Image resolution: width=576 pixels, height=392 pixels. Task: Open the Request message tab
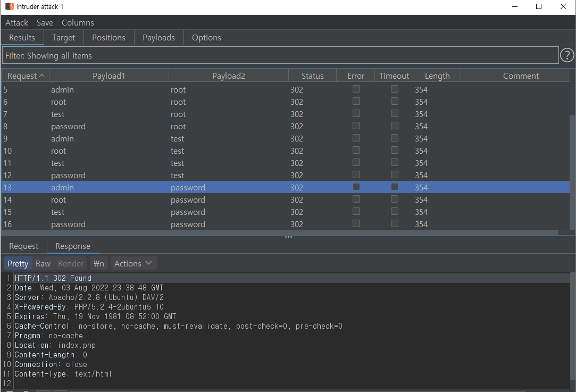click(x=23, y=246)
